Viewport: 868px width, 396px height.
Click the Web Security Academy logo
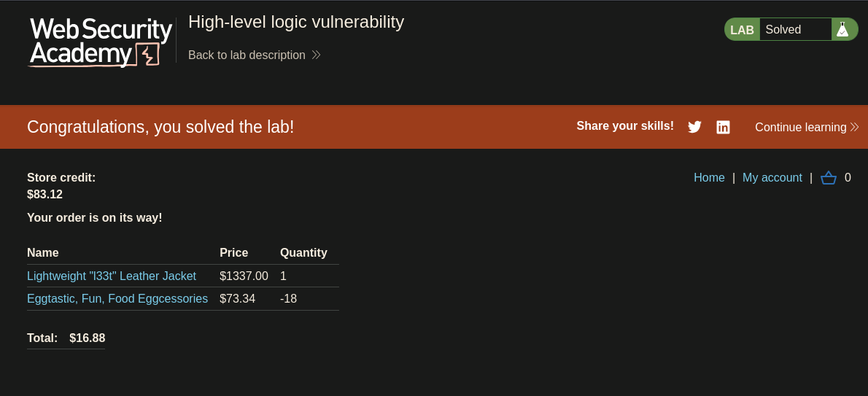(100, 42)
